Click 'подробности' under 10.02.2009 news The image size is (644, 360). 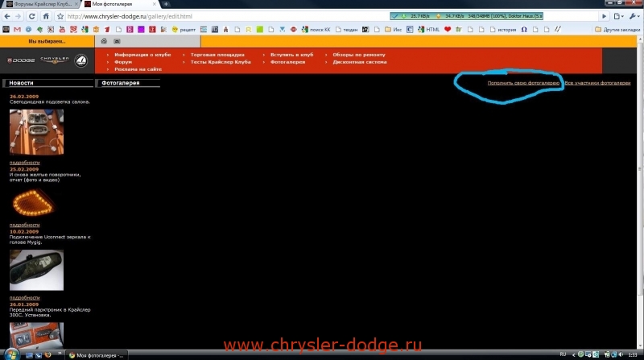[x=25, y=298]
